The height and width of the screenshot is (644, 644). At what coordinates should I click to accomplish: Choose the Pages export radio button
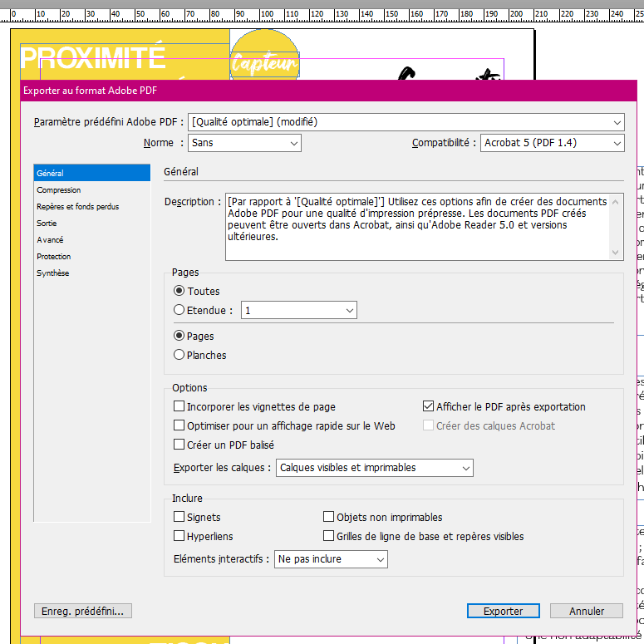tap(179, 336)
